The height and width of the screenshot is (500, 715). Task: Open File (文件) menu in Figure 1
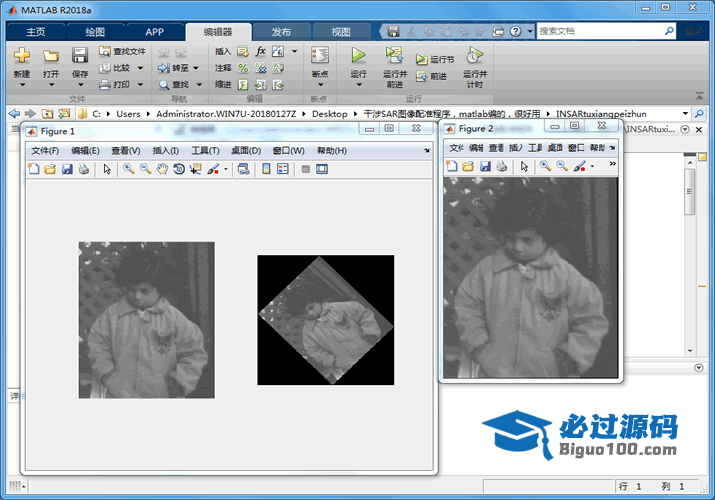pos(45,150)
